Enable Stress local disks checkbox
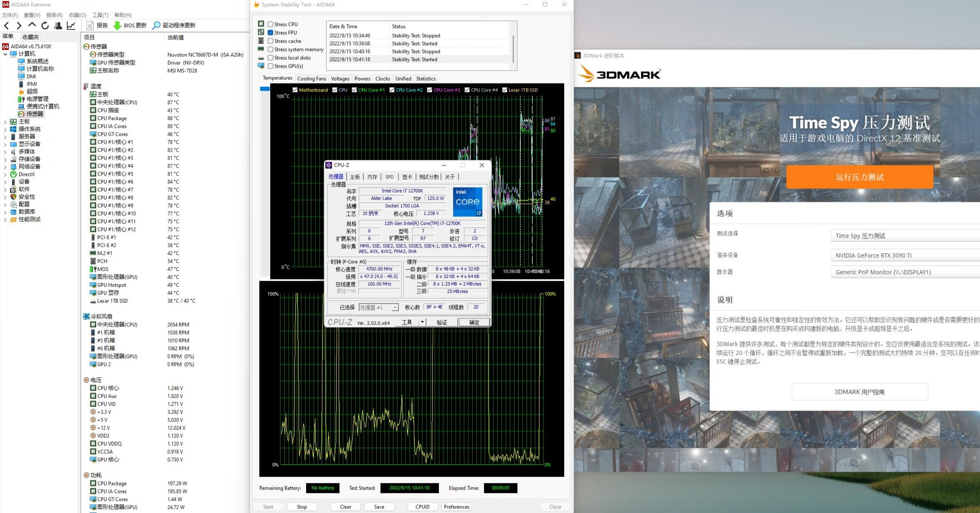The image size is (980, 513). coord(271,58)
